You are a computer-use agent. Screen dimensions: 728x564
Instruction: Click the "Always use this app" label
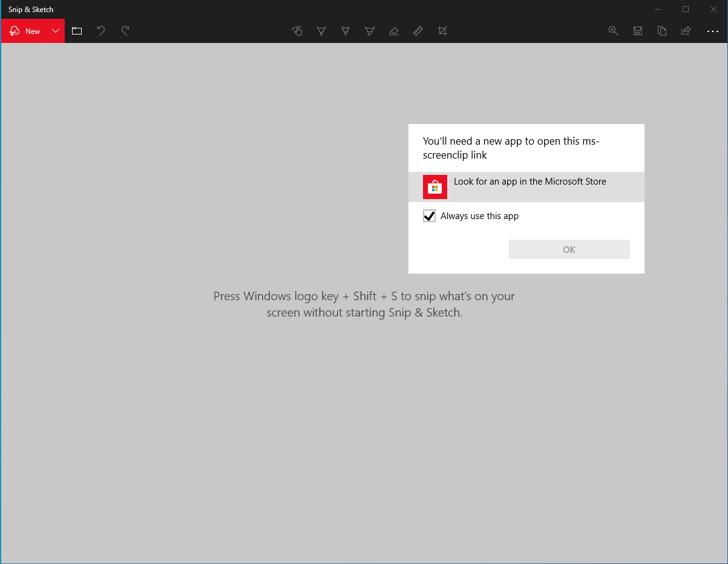click(479, 216)
